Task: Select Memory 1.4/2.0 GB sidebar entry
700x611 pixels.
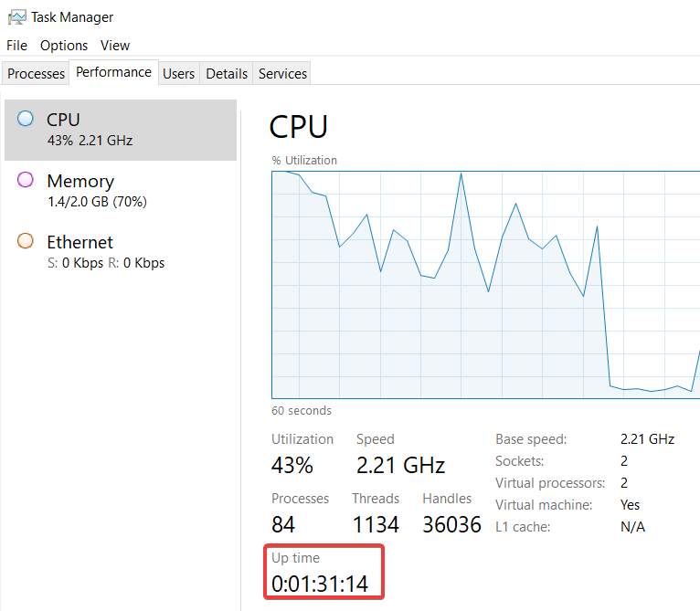Action: click(x=121, y=190)
